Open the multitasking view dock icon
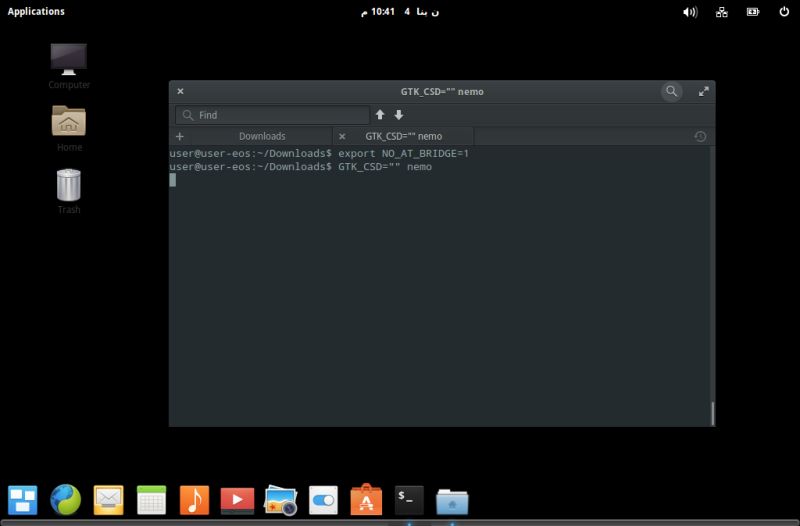Screen dimensions: 800x526 coord(22,500)
